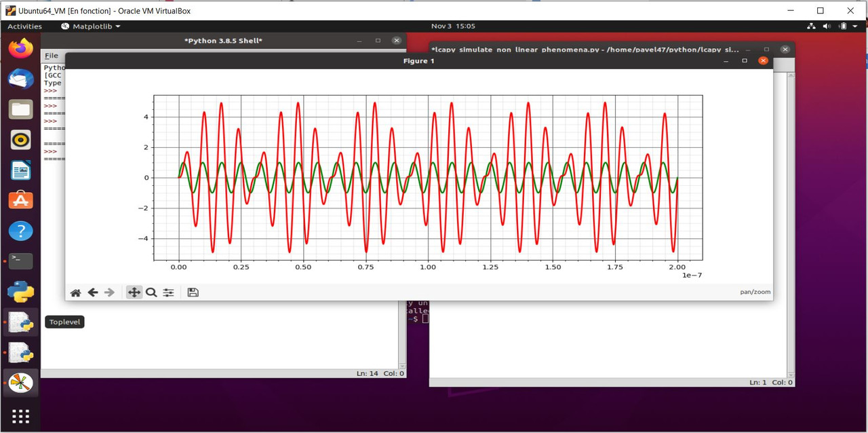Viewport: 868px width, 433px height.
Task: Open LibreOffice Writer from the dock
Action: tap(20, 170)
